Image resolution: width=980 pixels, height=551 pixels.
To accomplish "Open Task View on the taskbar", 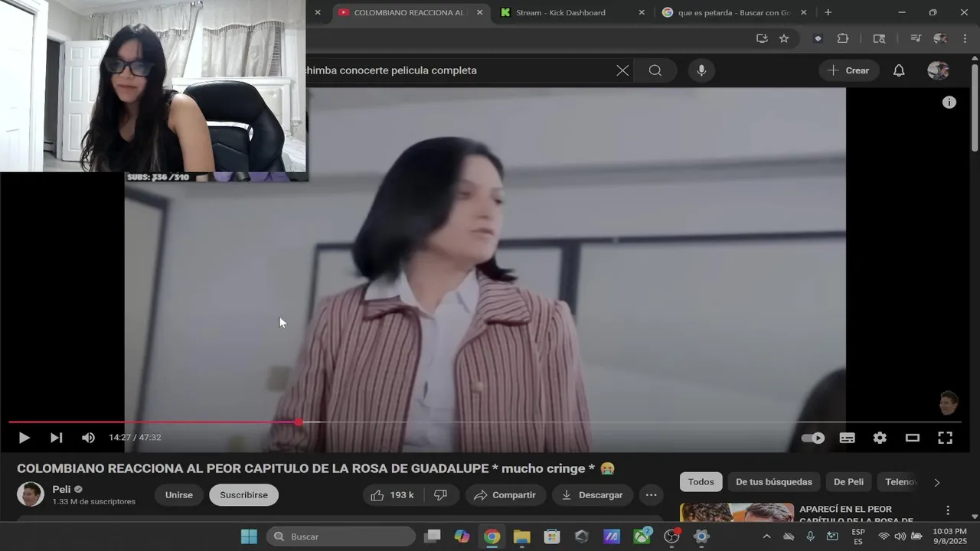I will 433,536.
